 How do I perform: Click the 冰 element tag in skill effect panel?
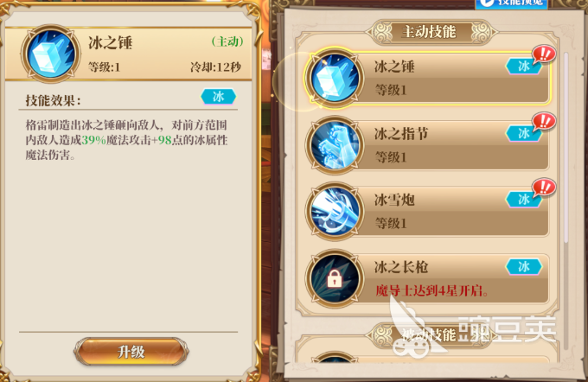coord(219,97)
